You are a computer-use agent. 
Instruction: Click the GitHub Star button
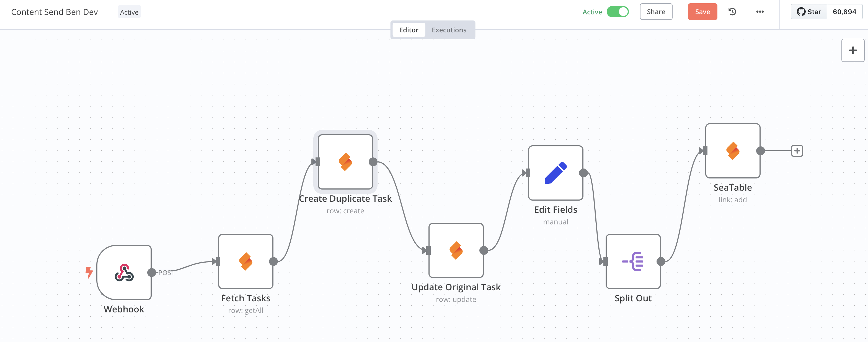pos(809,12)
